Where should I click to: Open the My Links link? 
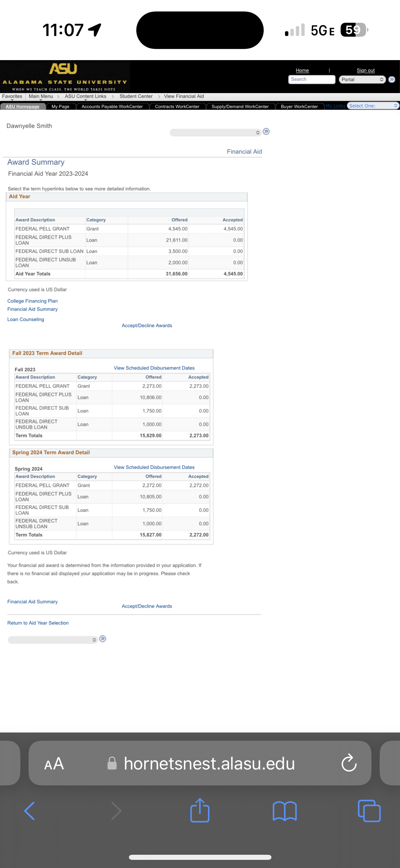[x=335, y=106]
